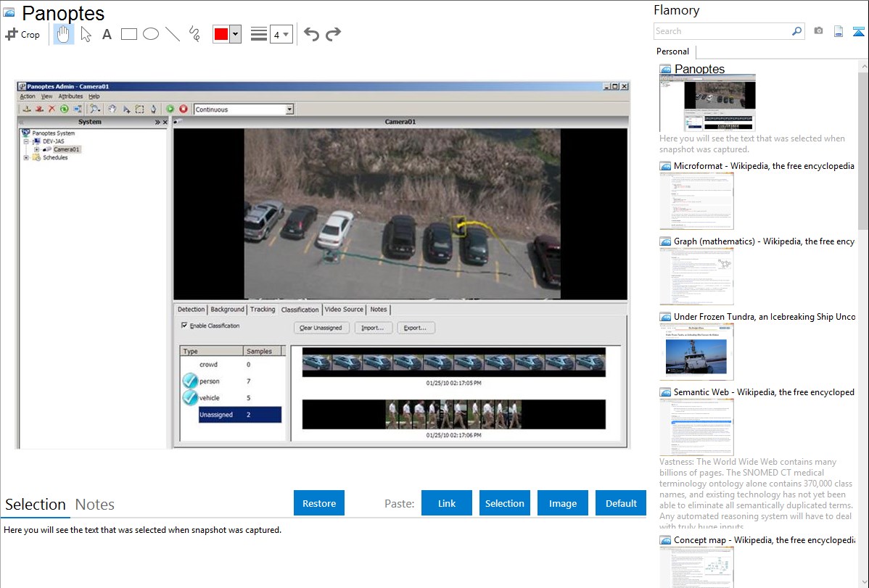Switch to the Flamory Notes tab beside Selection
This screenshot has width=869, height=588.
tap(95, 505)
